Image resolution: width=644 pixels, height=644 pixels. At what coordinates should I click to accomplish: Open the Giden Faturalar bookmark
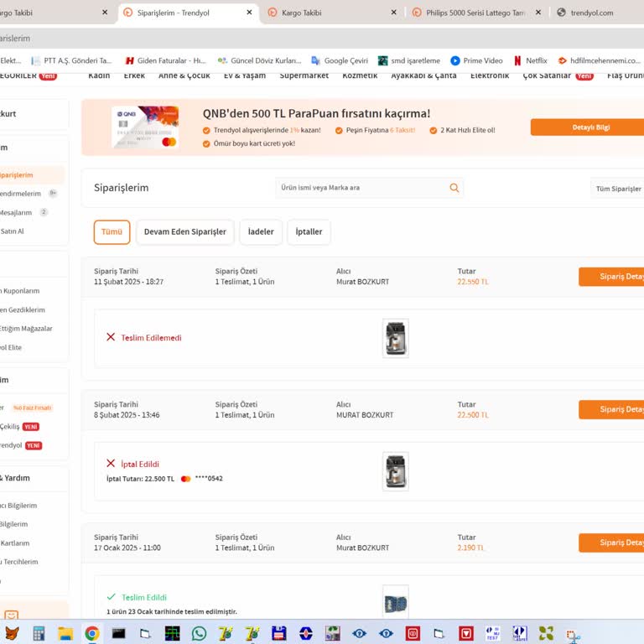point(165,60)
